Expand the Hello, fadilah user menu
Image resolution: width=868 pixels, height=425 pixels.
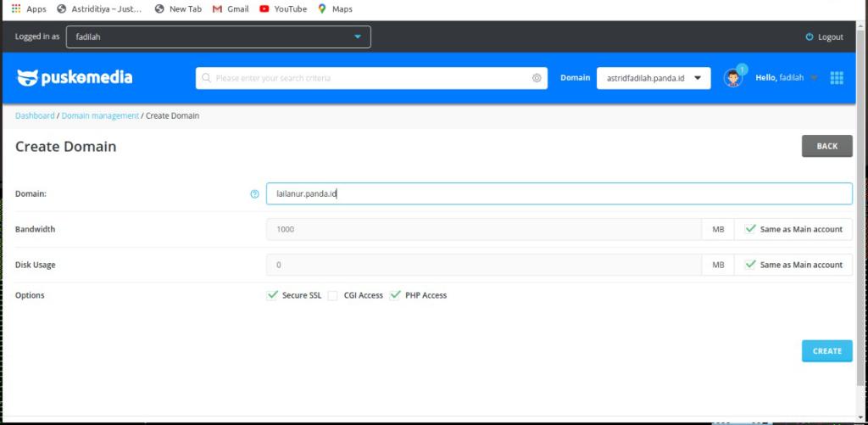coord(787,78)
